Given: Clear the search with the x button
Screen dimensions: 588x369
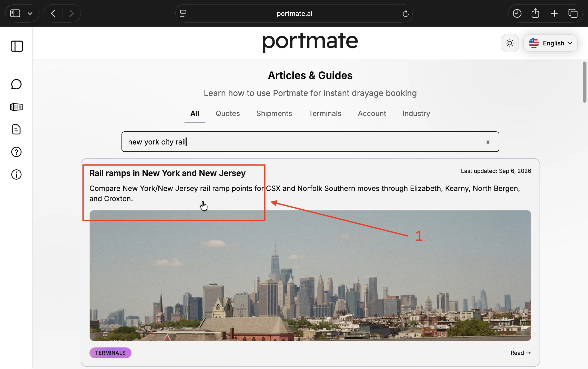Looking at the screenshot, I should click(488, 142).
